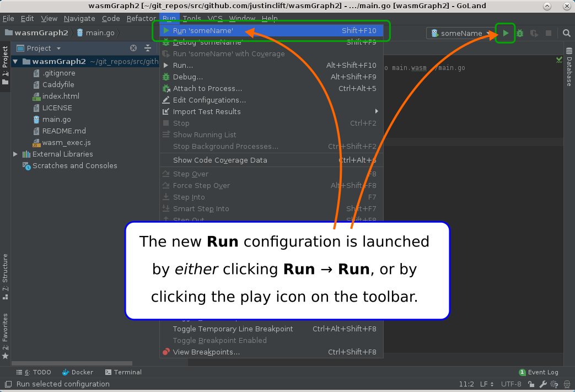Screen dimensions: 575x392
Task: Click the green inspection checkmark in editor
Action: [x=559, y=60]
